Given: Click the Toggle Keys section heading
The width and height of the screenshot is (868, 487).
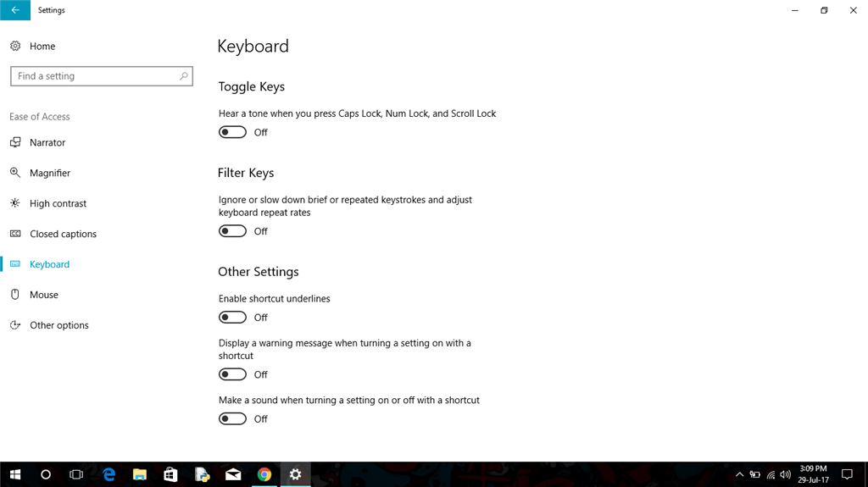Looking at the screenshot, I should point(251,86).
